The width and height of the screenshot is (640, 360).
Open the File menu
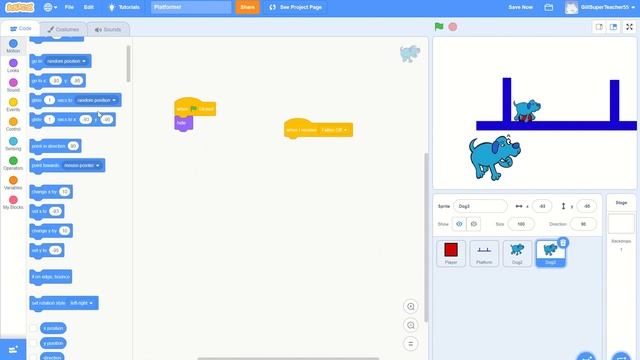pyautogui.click(x=69, y=7)
